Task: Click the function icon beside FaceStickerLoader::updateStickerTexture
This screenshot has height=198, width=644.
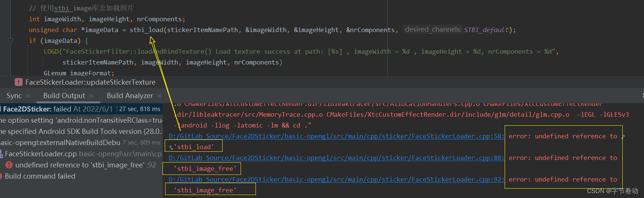Action: point(19,82)
